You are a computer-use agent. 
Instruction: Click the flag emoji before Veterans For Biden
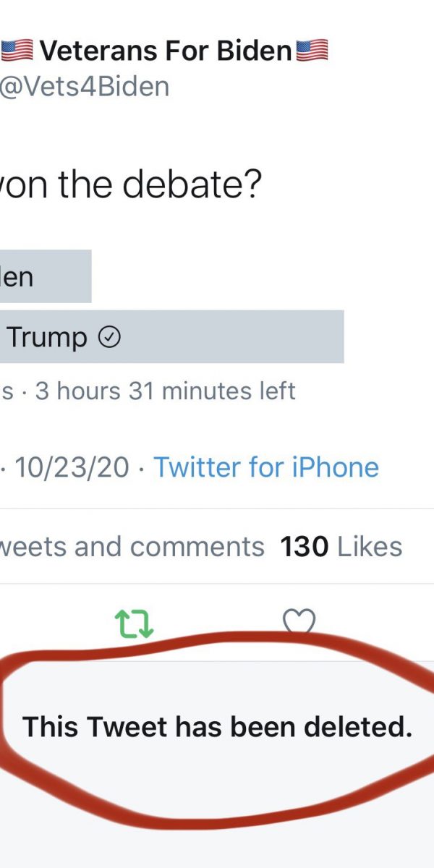pyautogui.click(x=16, y=51)
